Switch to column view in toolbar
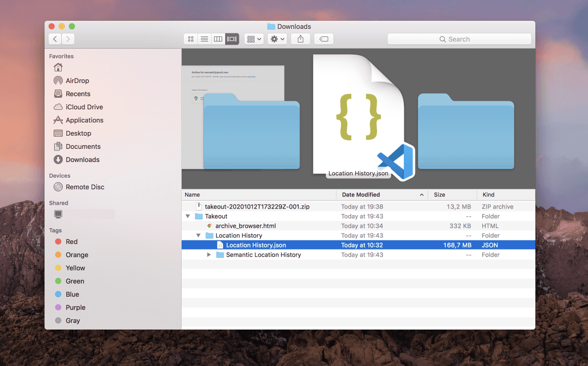Viewport: 588px width, 366px height. pos(218,39)
